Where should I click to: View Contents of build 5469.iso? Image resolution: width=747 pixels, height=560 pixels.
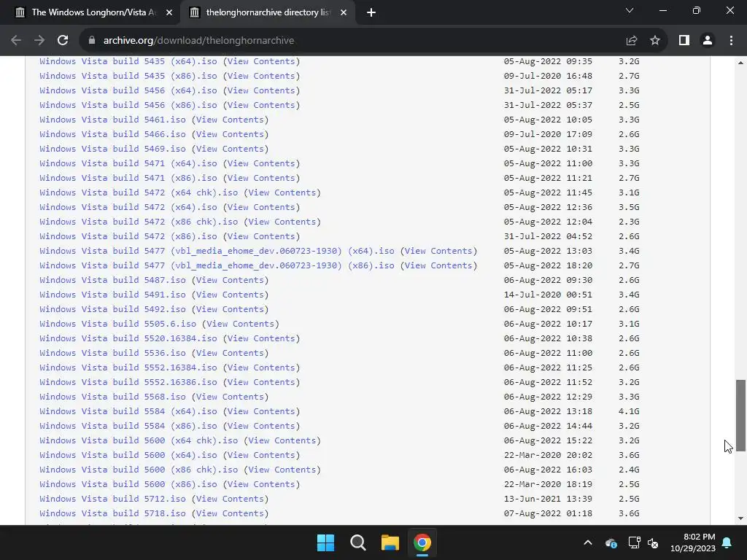pos(230,149)
